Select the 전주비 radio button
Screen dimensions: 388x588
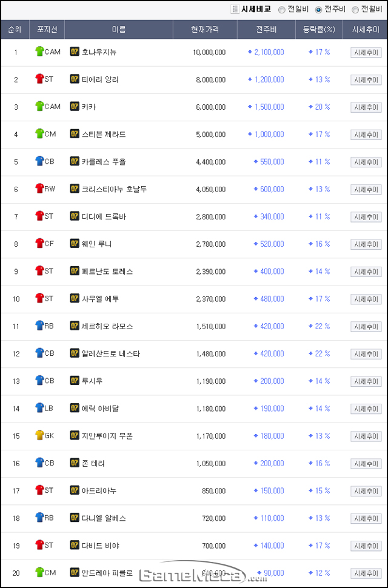pos(319,10)
